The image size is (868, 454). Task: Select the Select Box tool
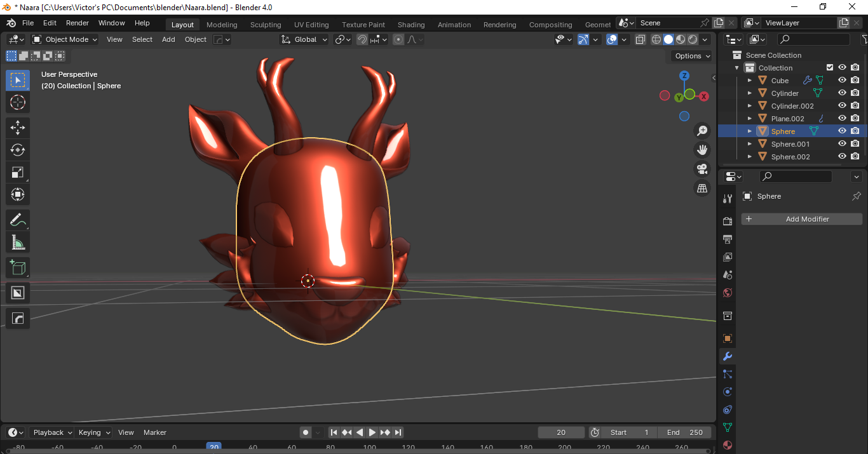click(18, 80)
